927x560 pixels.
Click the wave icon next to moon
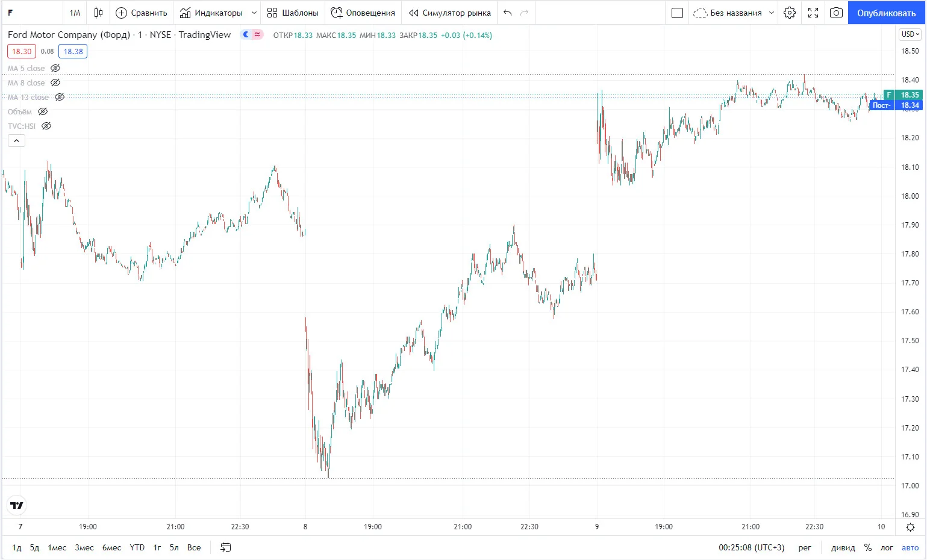tap(257, 34)
